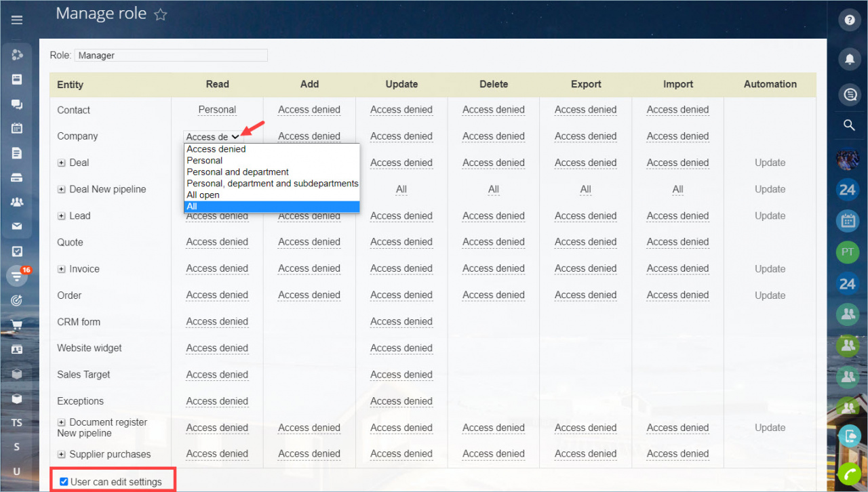Open the blue calendar chat icon in right panel
The height and width of the screenshot is (492, 868).
point(848,221)
